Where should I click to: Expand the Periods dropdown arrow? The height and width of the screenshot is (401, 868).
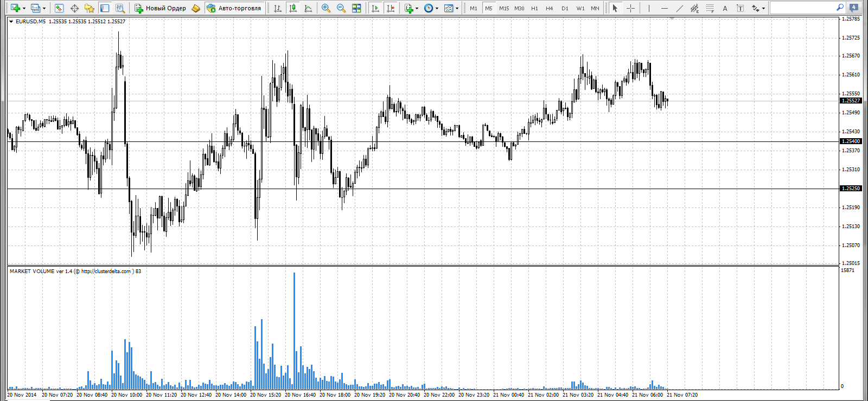click(x=437, y=8)
